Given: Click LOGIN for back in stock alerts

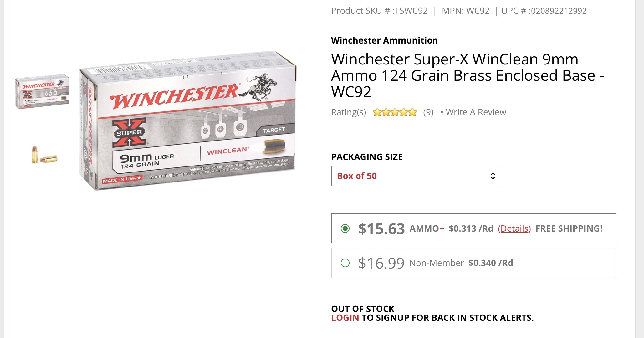Looking at the screenshot, I should click(345, 318).
